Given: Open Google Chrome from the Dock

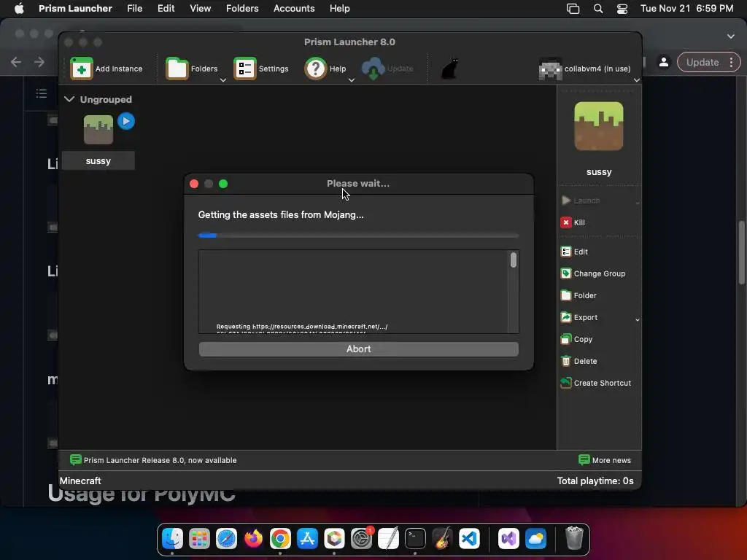Looking at the screenshot, I should coord(280,539).
